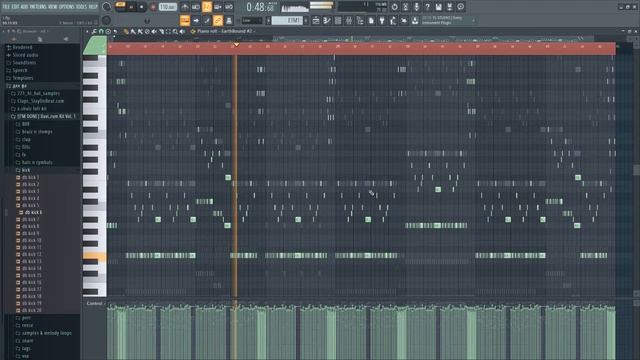640x360 pixels.
Task: Open the PATTERNS menu
Action: click(x=38, y=7)
